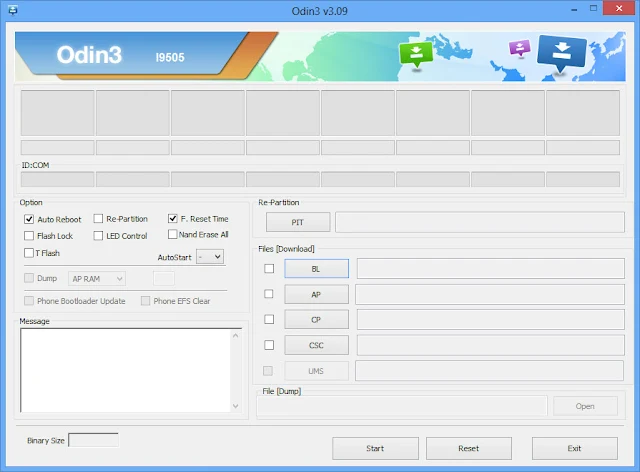Click the BL file path field

491,268
